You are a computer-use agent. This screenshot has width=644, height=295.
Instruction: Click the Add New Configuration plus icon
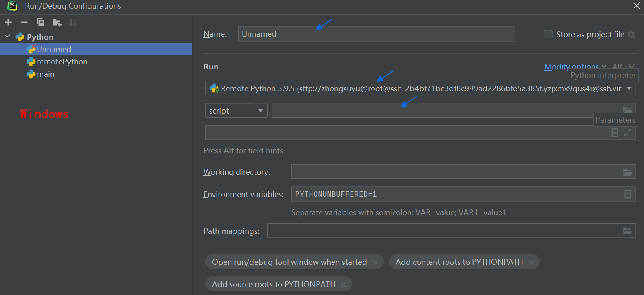8,22
